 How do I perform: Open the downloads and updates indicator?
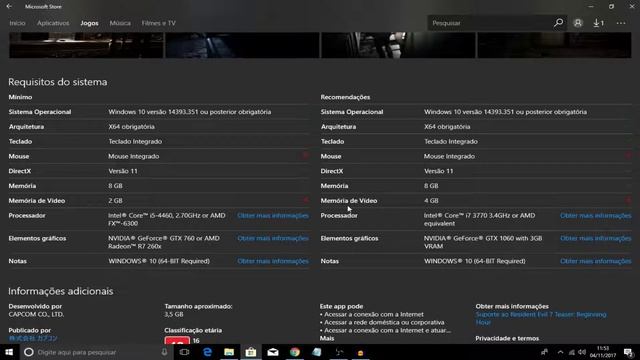[598, 23]
